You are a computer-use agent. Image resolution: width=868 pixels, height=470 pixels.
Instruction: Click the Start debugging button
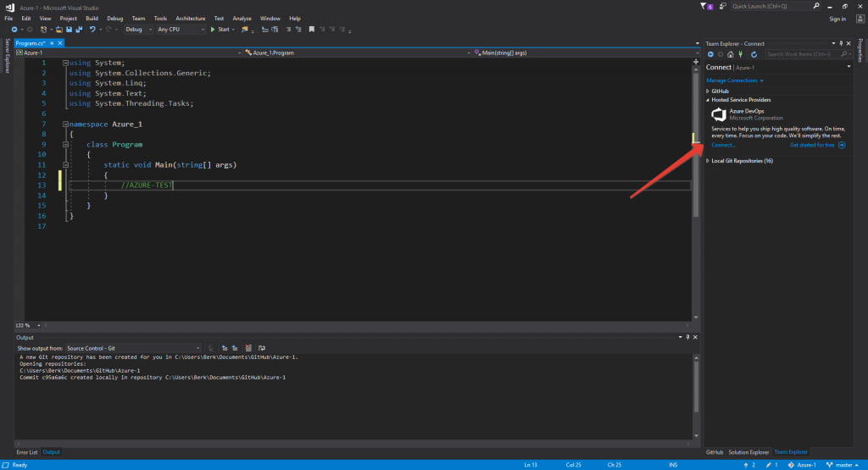click(x=220, y=30)
